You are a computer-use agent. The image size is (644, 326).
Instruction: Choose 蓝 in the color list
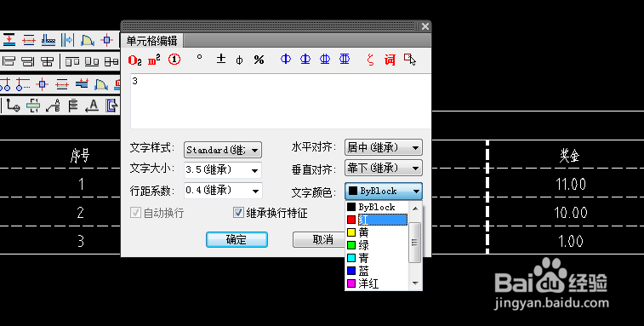377,271
